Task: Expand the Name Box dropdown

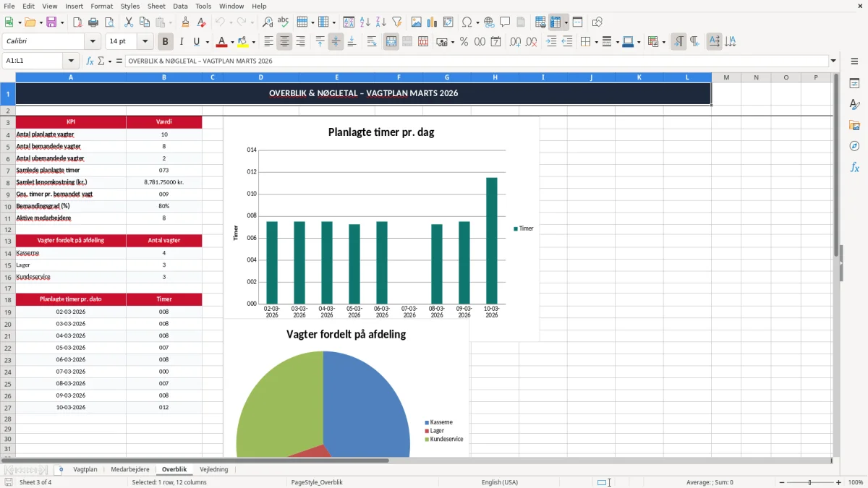Action: point(71,61)
